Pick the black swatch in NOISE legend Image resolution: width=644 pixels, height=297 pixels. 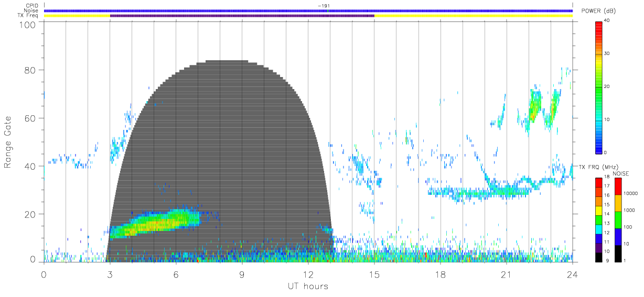pos(618,253)
